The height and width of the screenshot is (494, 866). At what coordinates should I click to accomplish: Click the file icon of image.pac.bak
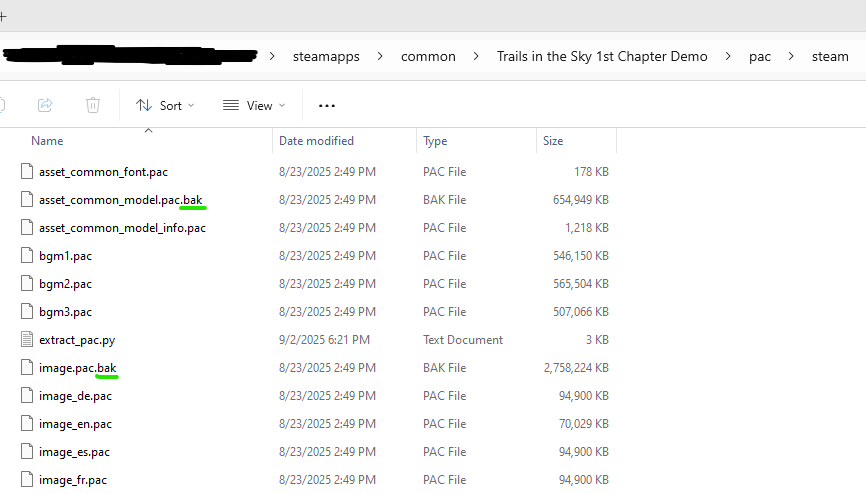[27, 367]
